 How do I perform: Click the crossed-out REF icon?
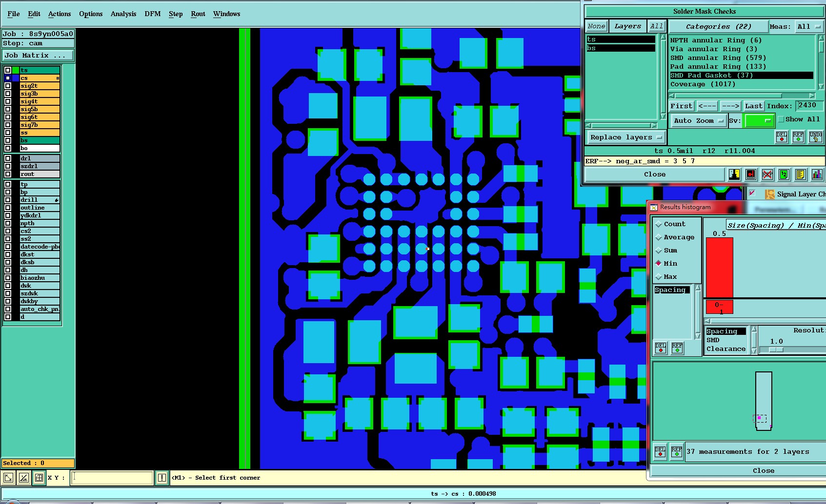tap(767, 174)
